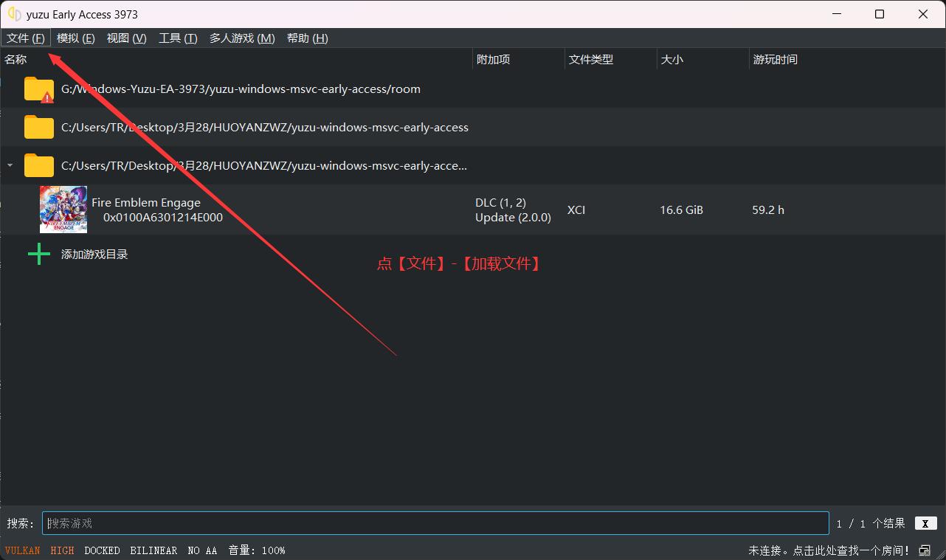Click the 16.6 GiB size cell
This screenshot has width=946, height=560.
(x=681, y=210)
